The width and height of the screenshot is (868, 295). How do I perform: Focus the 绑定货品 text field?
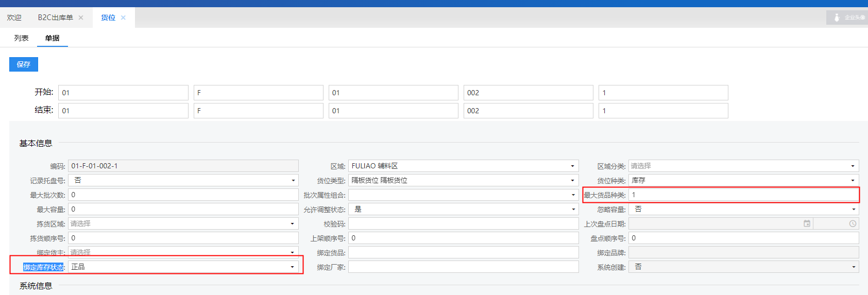pos(463,252)
